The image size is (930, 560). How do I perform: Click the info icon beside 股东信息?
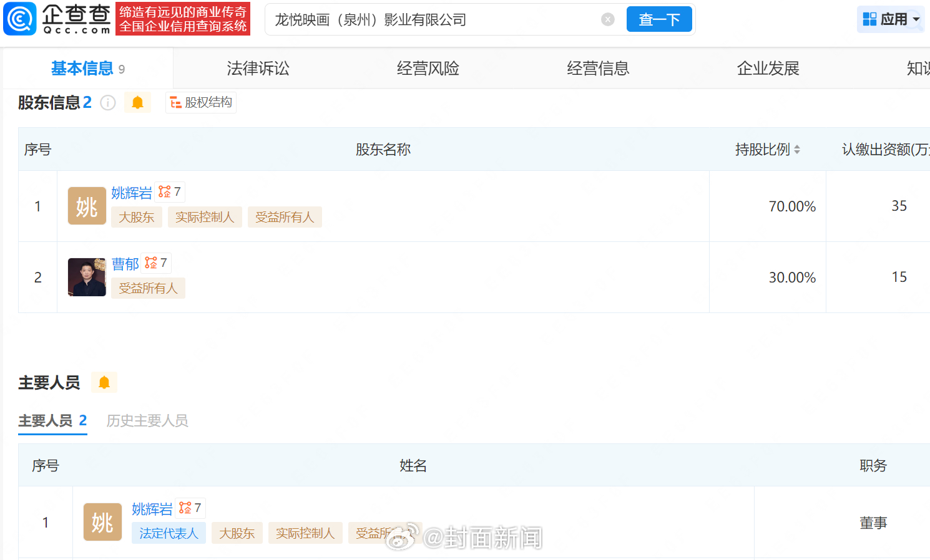tap(107, 102)
